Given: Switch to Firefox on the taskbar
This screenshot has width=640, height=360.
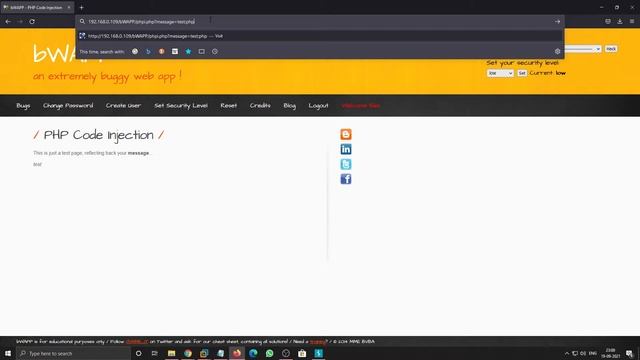Looking at the screenshot, I should [x=237, y=353].
